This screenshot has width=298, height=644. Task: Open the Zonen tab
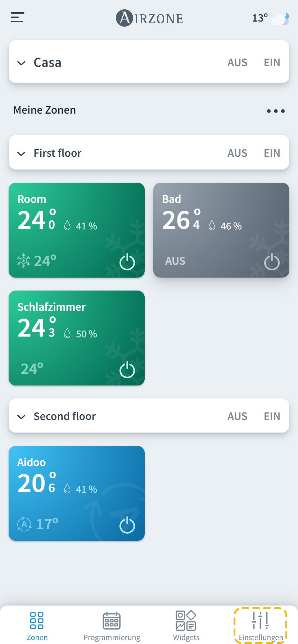click(x=37, y=626)
